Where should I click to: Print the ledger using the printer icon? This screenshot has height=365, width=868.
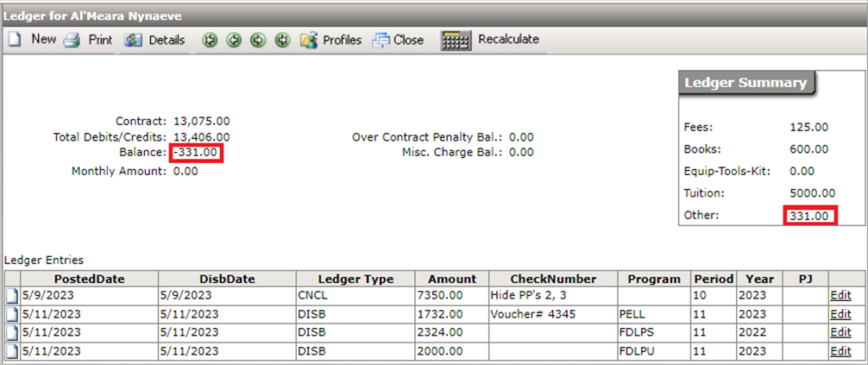coord(89,40)
